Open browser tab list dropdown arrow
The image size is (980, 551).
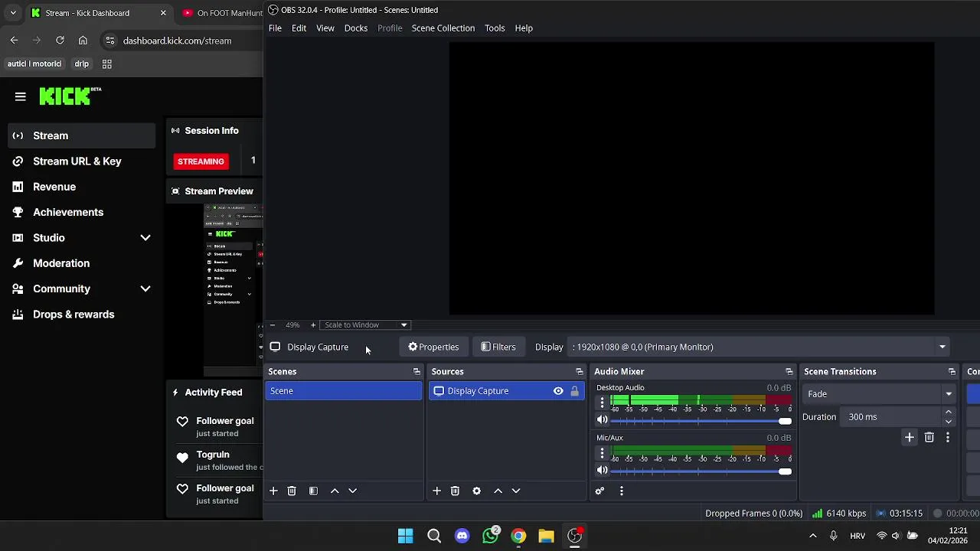(x=13, y=13)
